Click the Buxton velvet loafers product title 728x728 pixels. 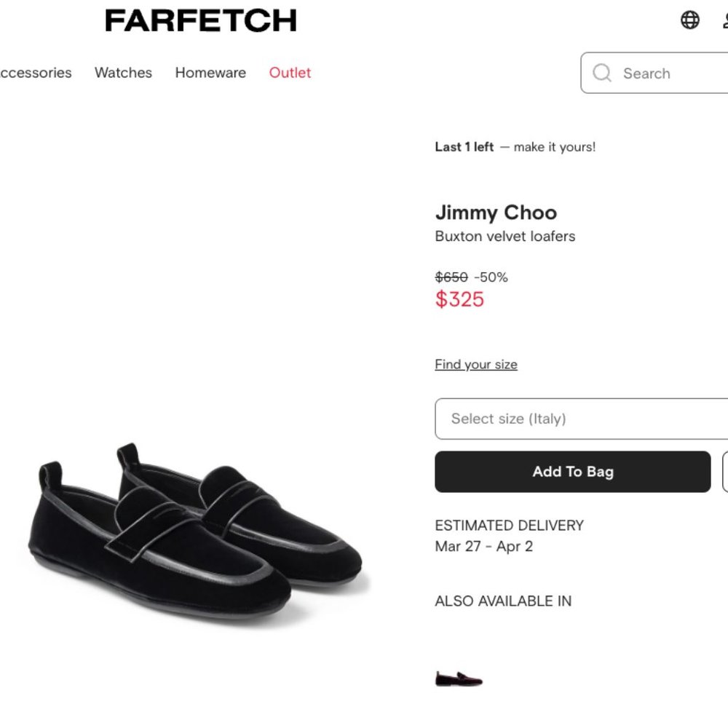pyautogui.click(x=505, y=236)
